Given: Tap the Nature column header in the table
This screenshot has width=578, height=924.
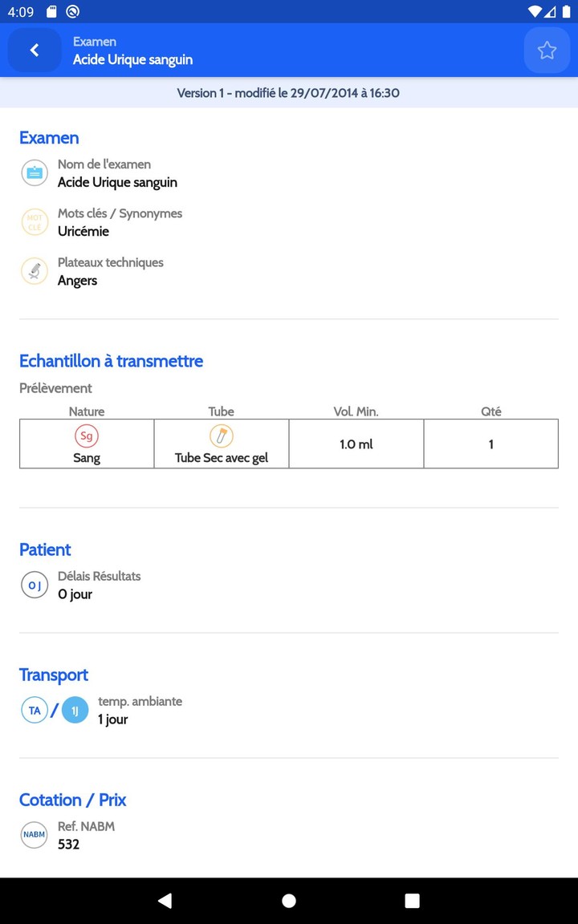Looking at the screenshot, I should coord(86,411).
